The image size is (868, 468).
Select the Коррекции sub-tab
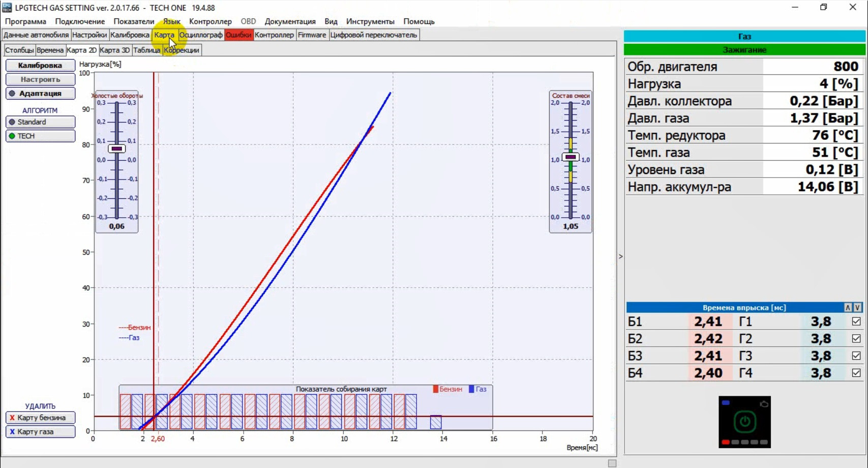coord(182,50)
